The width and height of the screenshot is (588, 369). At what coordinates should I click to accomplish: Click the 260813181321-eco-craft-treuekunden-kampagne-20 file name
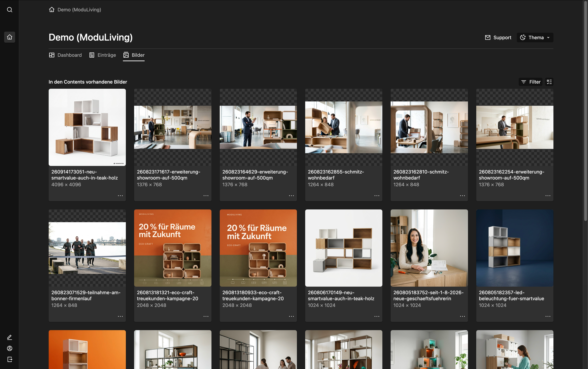pos(167,295)
